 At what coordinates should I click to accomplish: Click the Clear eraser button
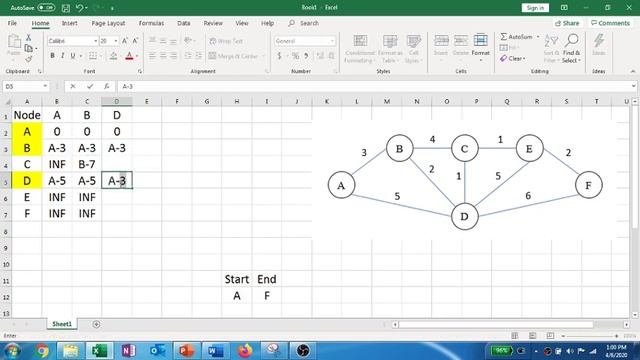tap(513, 59)
